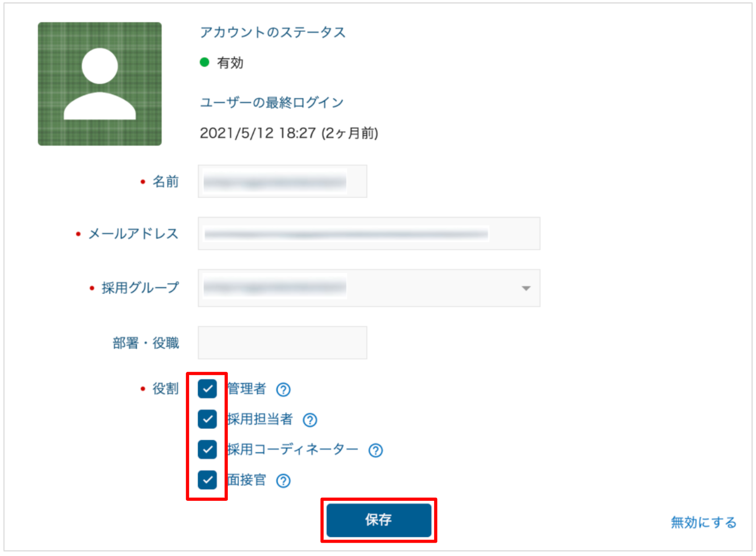Image resolution: width=756 pixels, height=556 pixels.
Task: Click the green 有効 status indicator
Action: pyautogui.click(x=204, y=62)
